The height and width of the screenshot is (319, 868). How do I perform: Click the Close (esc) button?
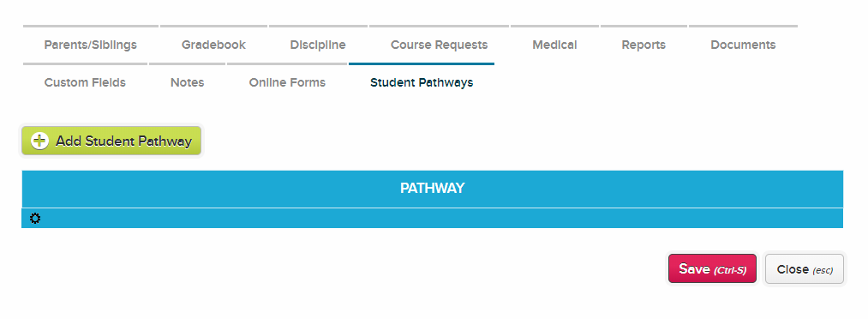pyautogui.click(x=805, y=268)
